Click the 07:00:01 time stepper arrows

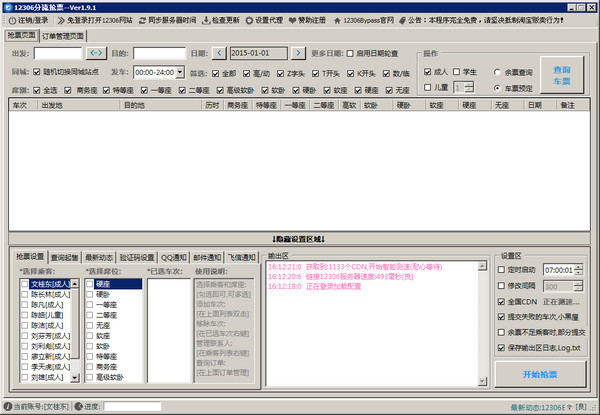[579, 270]
